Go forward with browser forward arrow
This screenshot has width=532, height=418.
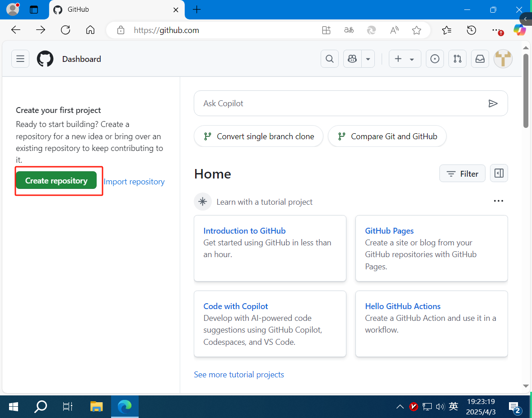(40, 30)
